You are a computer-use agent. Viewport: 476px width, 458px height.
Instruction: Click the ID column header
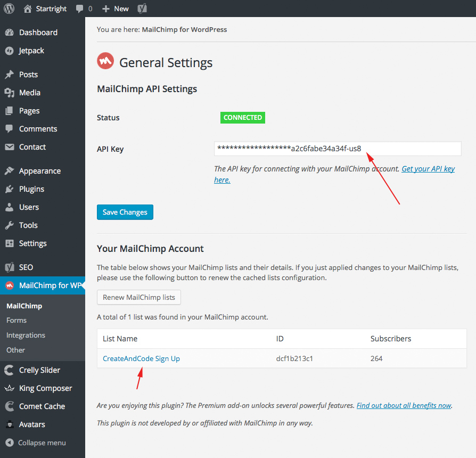pyautogui.click(x=280, y=339)
